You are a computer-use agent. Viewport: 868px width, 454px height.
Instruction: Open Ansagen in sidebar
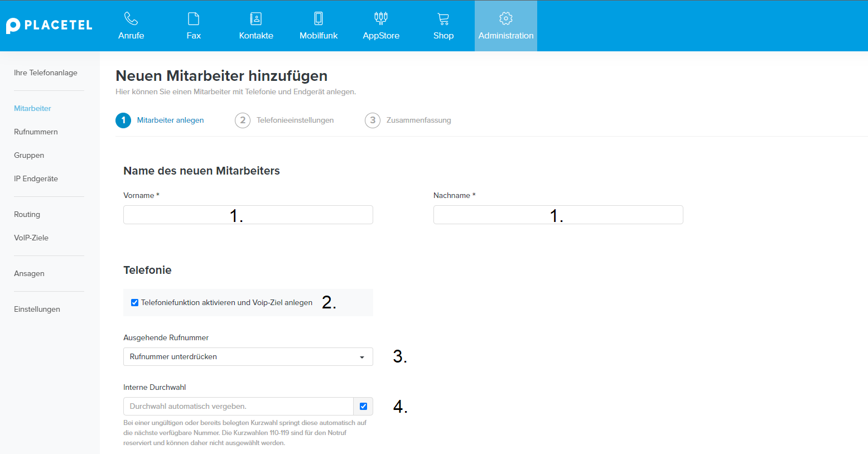pos(29,273)
